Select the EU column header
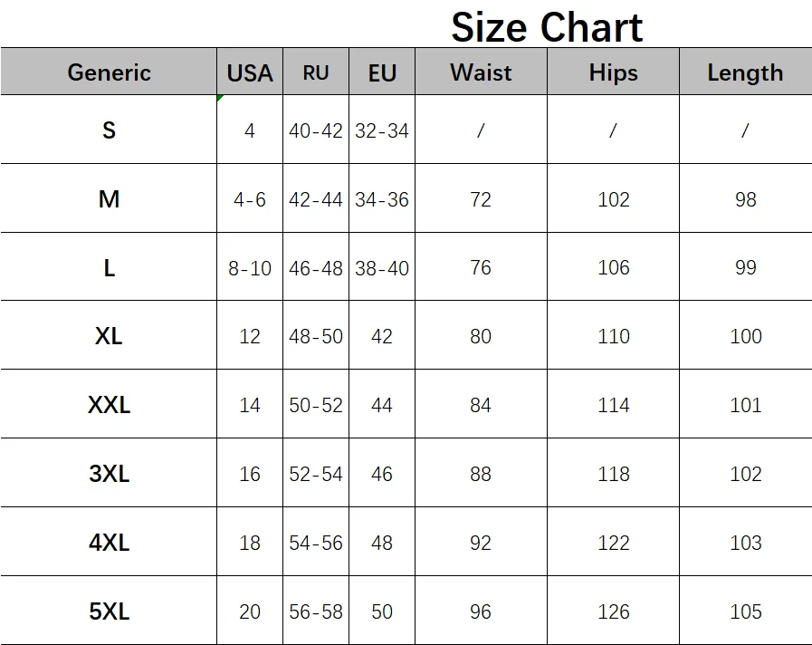812x645 pixels. pyautogui.click(x=382, y=72)
